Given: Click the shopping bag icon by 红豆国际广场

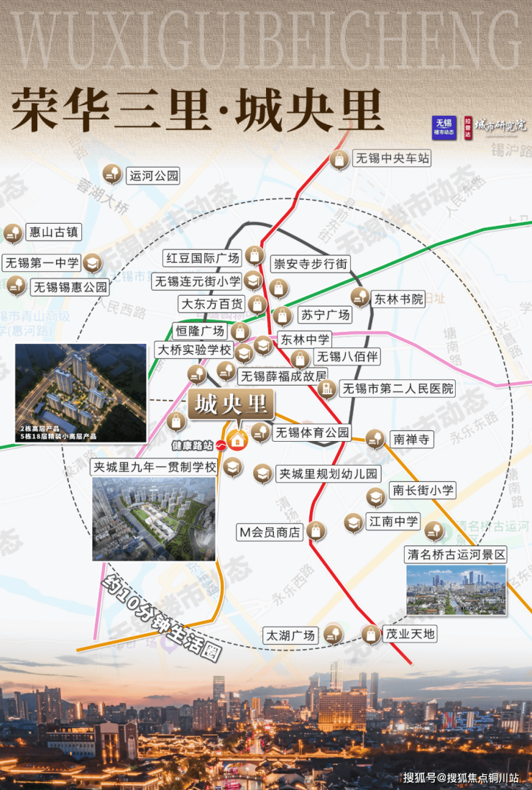Looking at the screenshot, I should click(254, 256).
